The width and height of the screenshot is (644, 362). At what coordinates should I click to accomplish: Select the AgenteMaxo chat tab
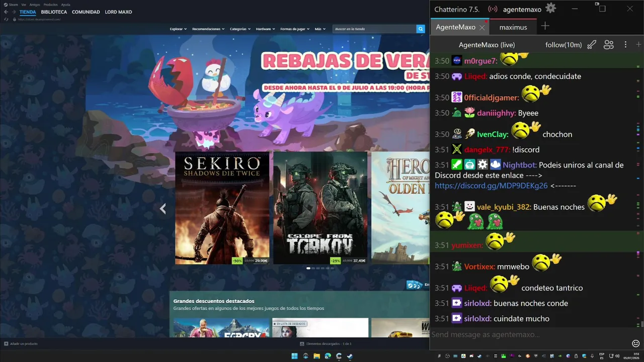point(456,27)
